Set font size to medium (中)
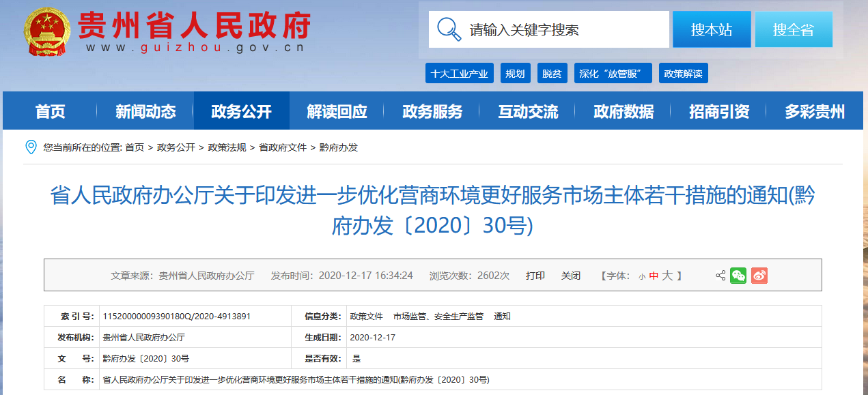The image size is (868, 395). [x=654, y=276]
